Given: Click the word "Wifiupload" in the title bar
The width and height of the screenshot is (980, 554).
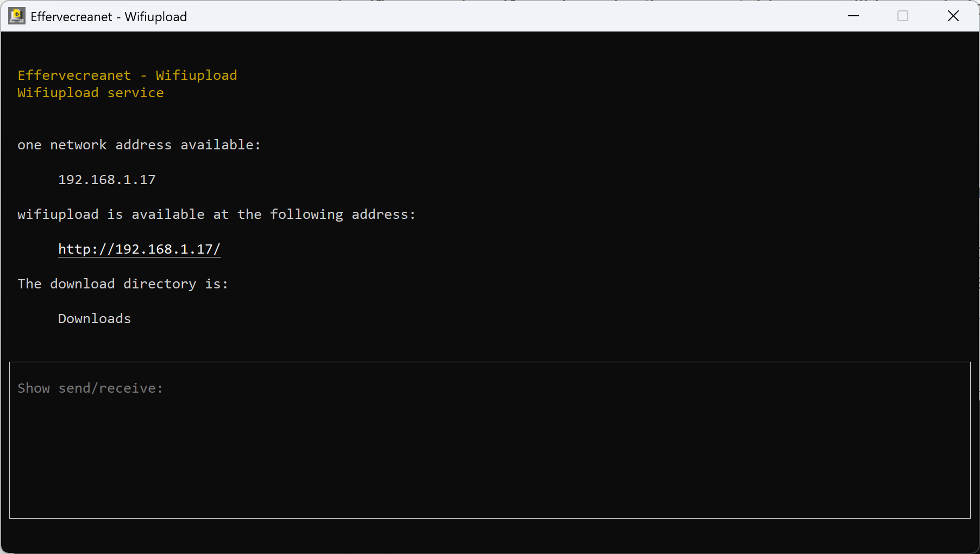Looking at the screenshot, I should pos(156,17).
